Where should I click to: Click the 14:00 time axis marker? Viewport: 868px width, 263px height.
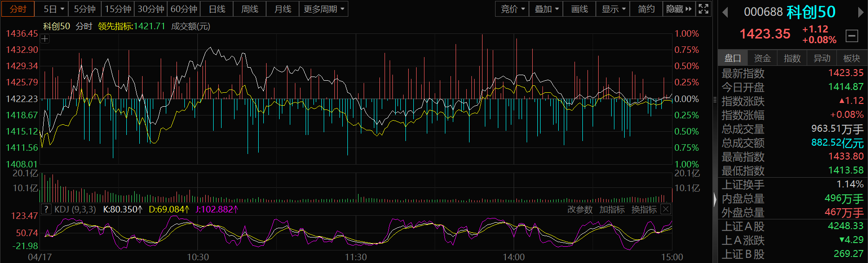coord(514,257)
